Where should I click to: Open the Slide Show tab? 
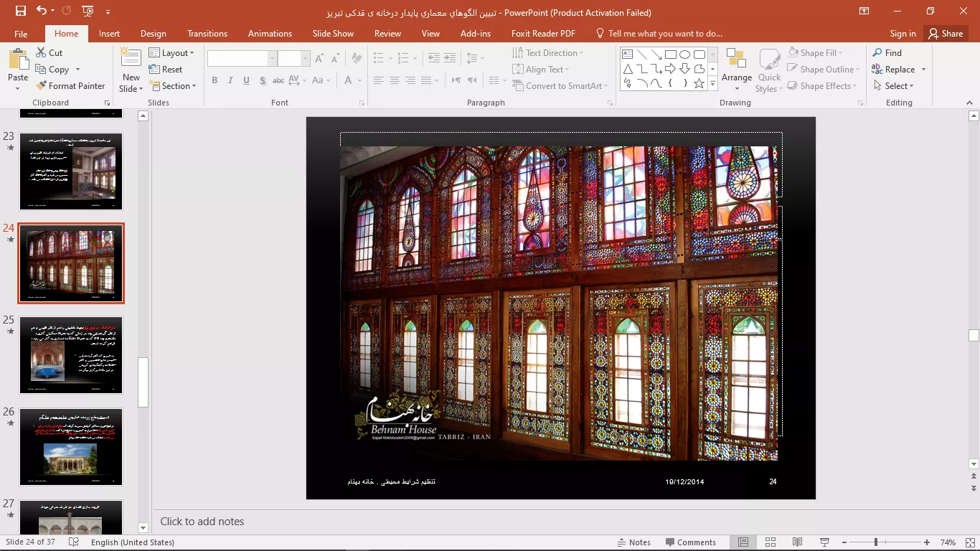333,33
